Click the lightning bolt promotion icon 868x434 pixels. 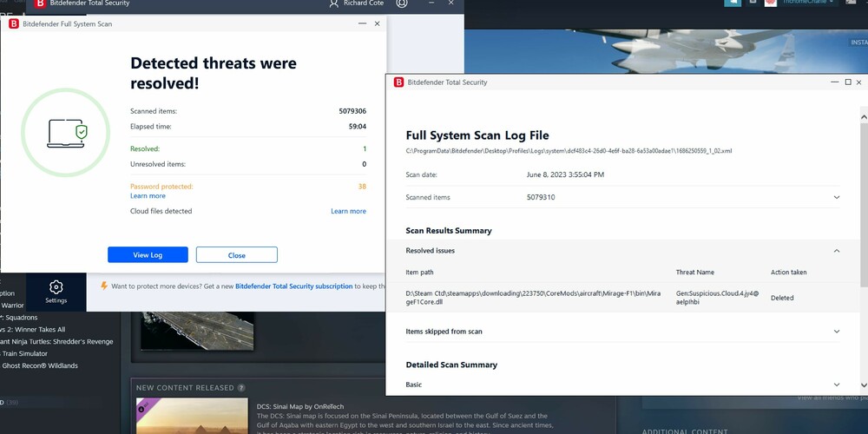point(103,286)
